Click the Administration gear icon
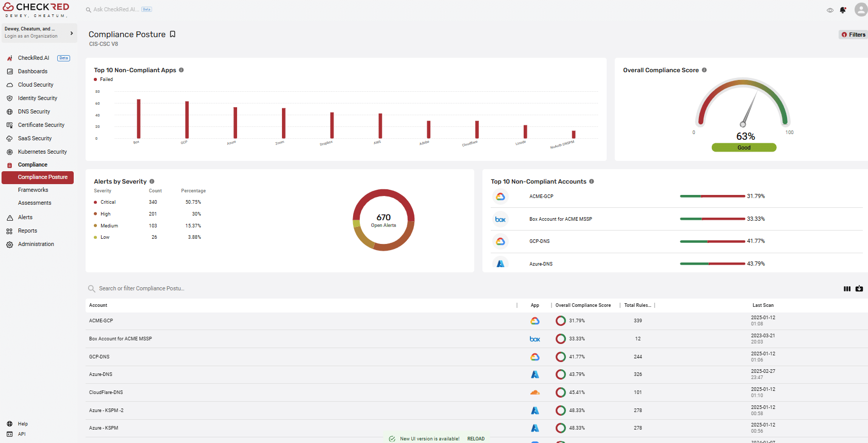Screen dimensions: 868x443 (x=9, y=244)
